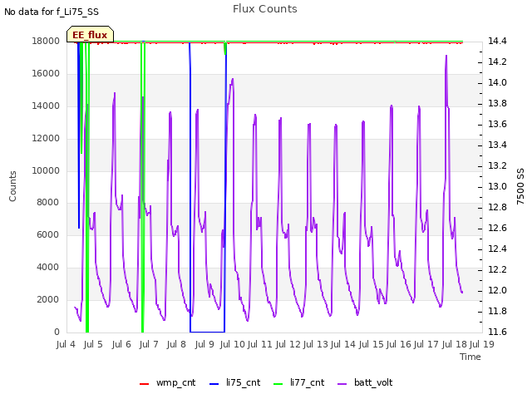Click the 13.8 right axis tick label
Image resolution: width=532 pixels, height=399 pixels.
(x=497, y=103)
